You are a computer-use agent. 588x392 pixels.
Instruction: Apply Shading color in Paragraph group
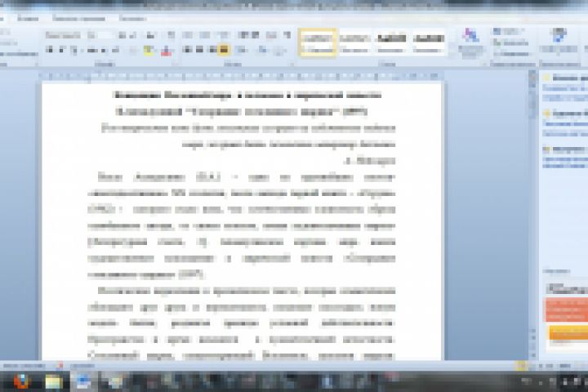coord(263,50)
